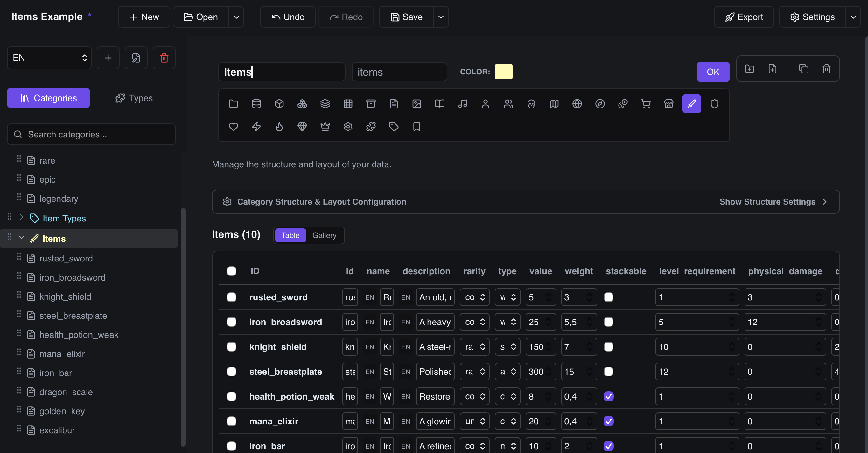Select the flame icon
The width and height of the screenshot is (868, 453).
point(279,127)
